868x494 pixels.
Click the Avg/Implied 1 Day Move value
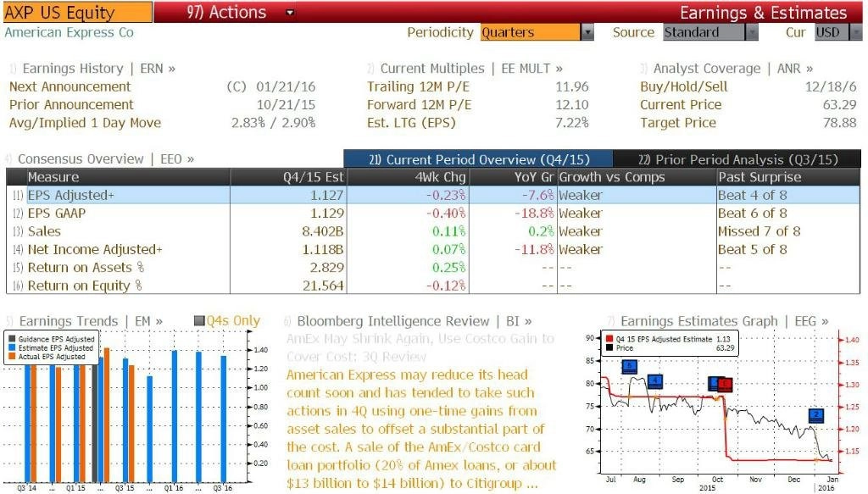pyautogui.click(x=274, y=123)
